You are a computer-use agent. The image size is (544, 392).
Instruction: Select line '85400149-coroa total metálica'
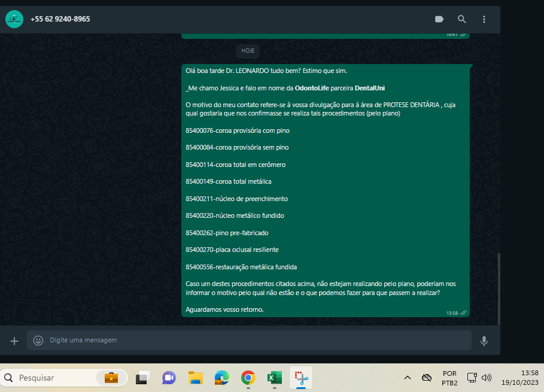point(228,181)
